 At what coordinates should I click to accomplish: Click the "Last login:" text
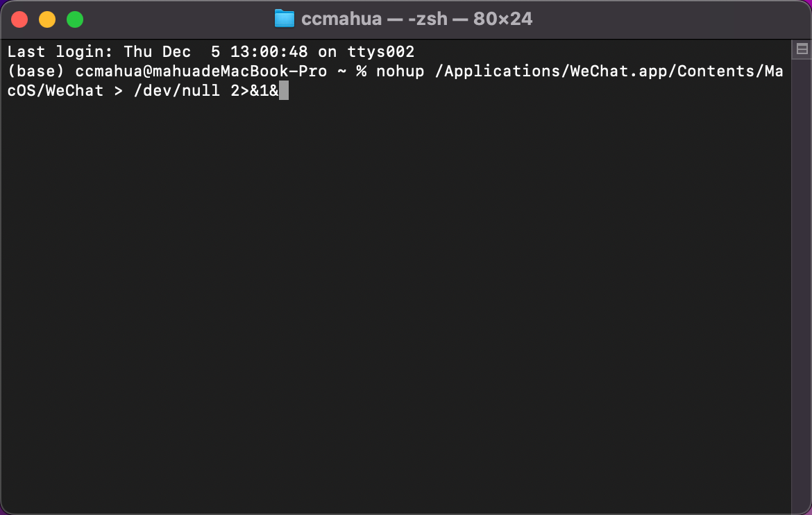[x=60, y=52]
